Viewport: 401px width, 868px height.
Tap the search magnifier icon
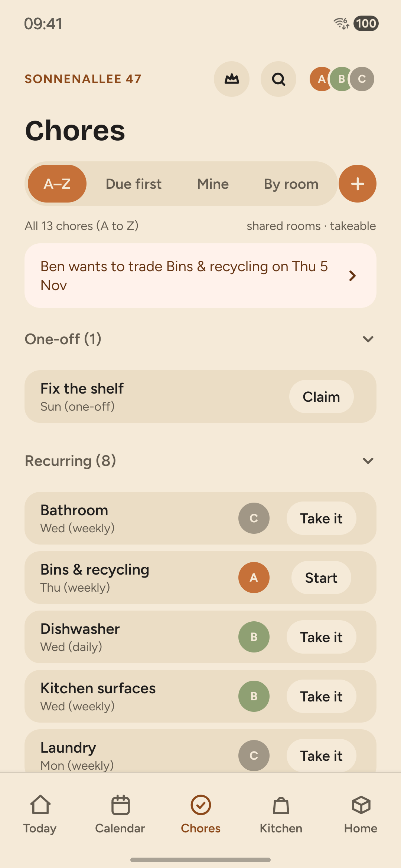[278, 79]
